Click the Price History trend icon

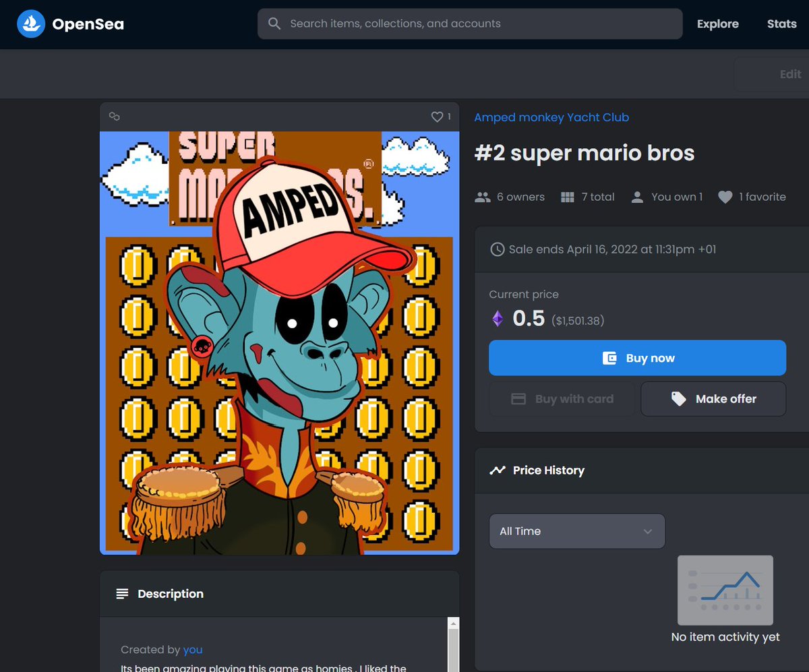498,470
